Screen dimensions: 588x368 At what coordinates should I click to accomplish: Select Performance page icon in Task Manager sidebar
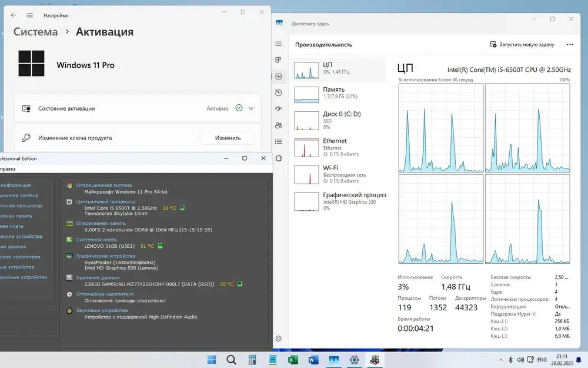(x=278, y=76)
